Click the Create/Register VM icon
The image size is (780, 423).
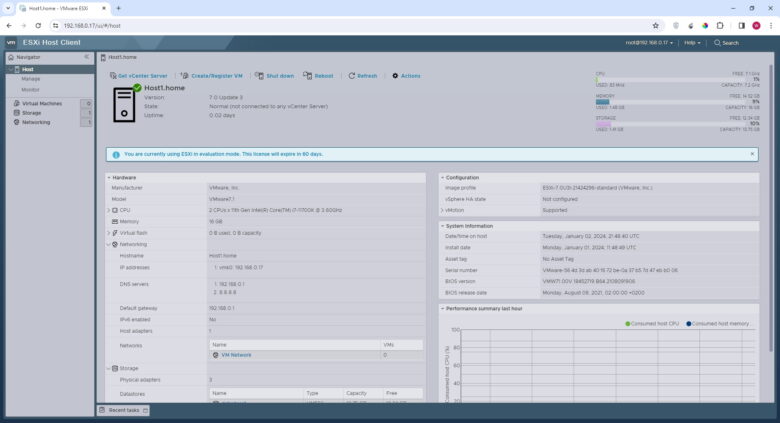pos(185,76)
